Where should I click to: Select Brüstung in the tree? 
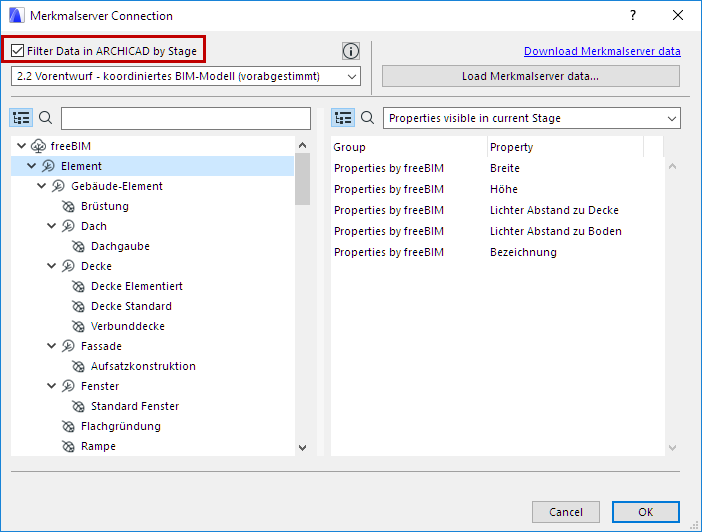click(x=105, y=206)
